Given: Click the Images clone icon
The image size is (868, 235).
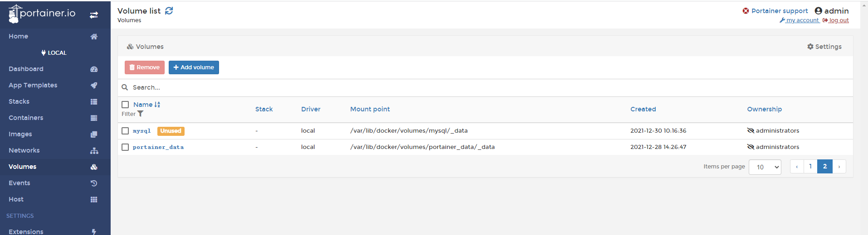Looking at the screenshot, I should coord(94,134).
